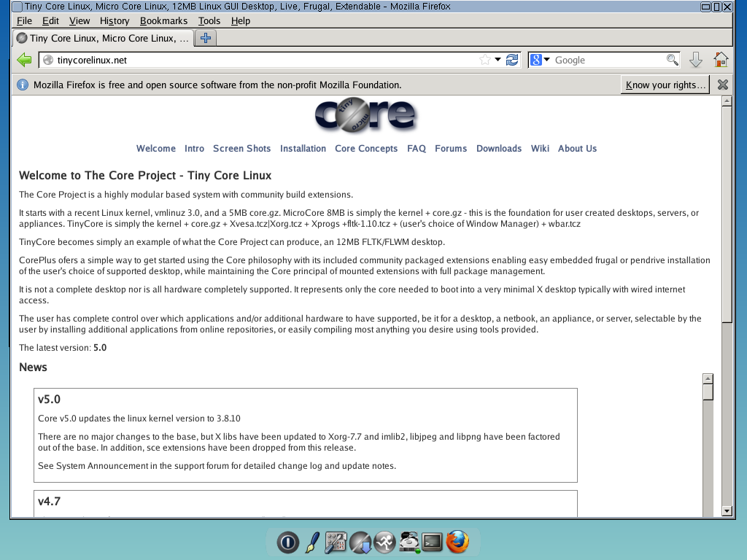
Task: Dismiss the Mozilla notification bar
Action: pyautogui.click(x=723, y=85)
